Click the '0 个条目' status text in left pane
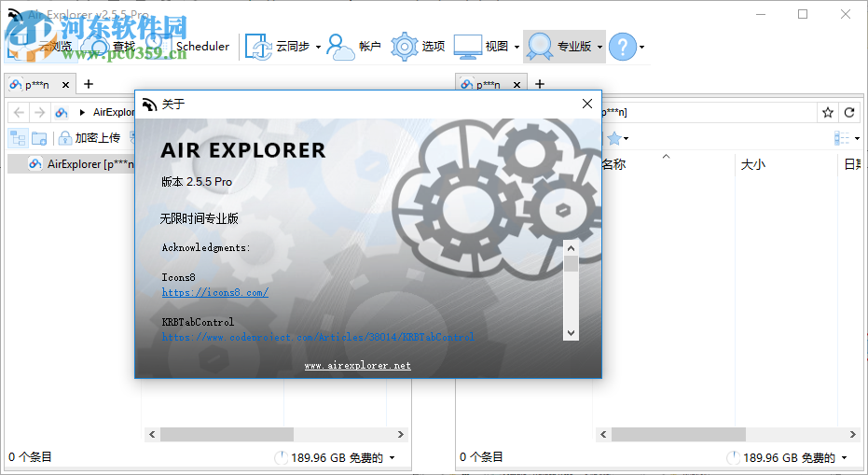This screenshot has height=475, width=868. point(30,457)
